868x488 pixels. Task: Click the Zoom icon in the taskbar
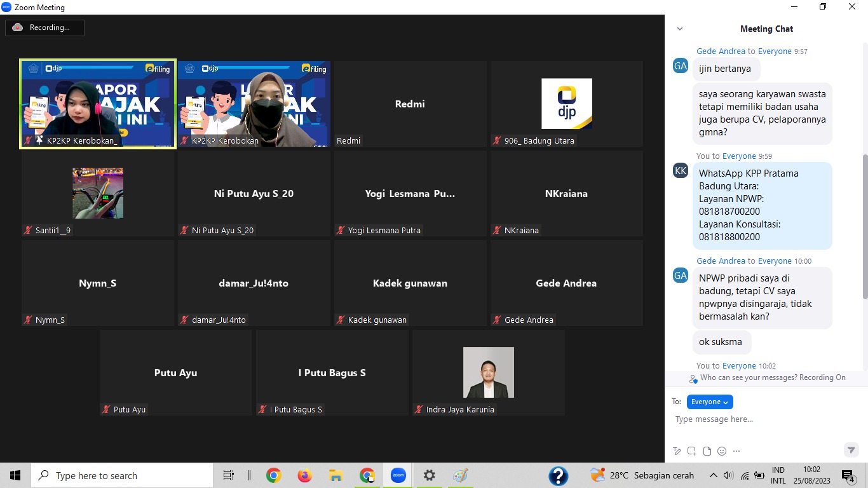pyautogui.click(x=398, y=475)
